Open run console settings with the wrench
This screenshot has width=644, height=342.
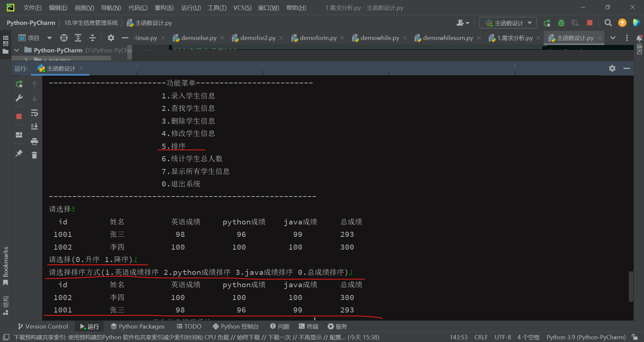click(19, 98)
